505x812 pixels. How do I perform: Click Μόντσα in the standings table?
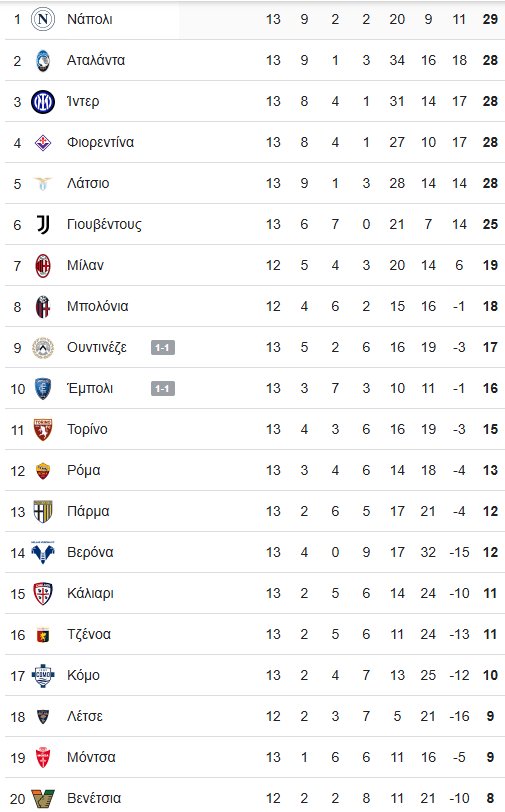(91, 757)
